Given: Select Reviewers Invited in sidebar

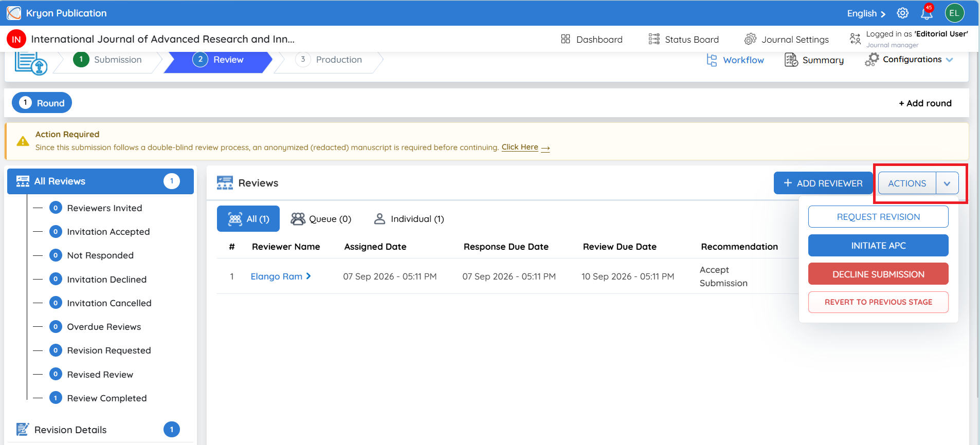Looking at the screenshot, I should (104, 208).
